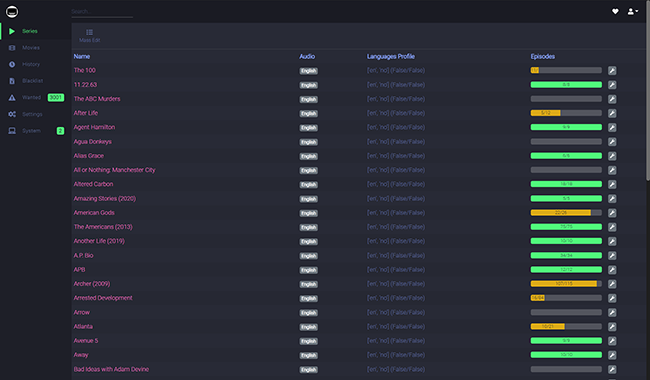The image size is (650, 380).
Task: Click the Bazarr logo icon
Action: (12, 12)
